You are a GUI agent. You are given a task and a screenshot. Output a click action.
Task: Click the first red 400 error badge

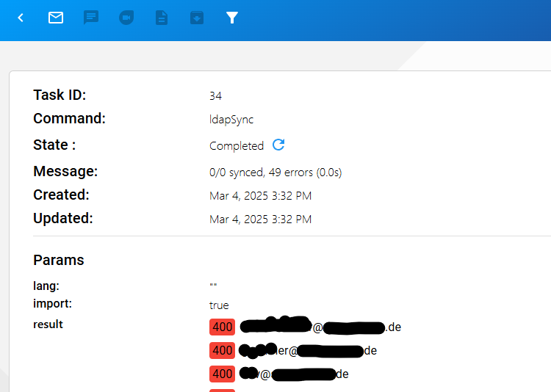(222, 327)
